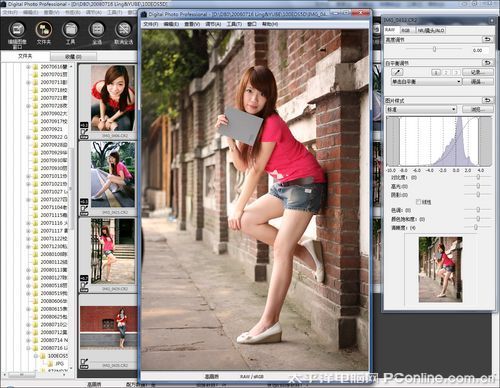Image resolution: width=500 pixels, height=388 pixels.
Task: Open the picture style dropdown (标准)
Action: [x=421, y=109]
